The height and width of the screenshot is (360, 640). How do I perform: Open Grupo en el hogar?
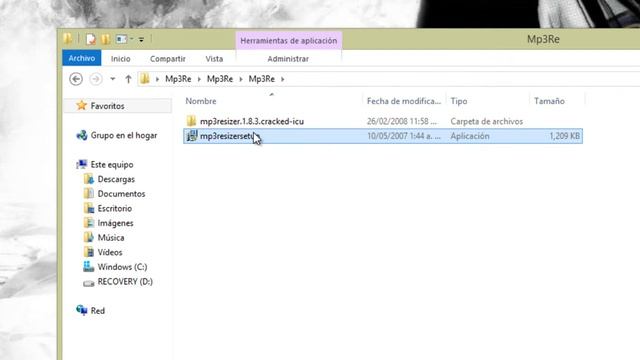124,136
